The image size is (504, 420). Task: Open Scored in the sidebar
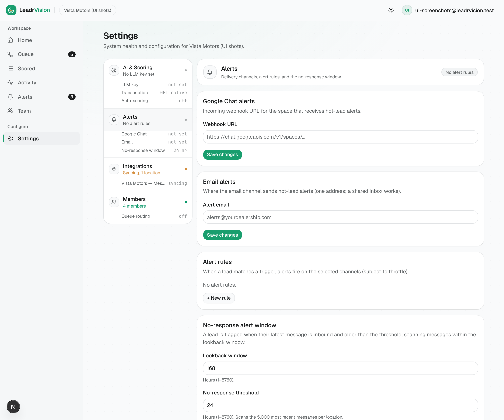(41, 68)
